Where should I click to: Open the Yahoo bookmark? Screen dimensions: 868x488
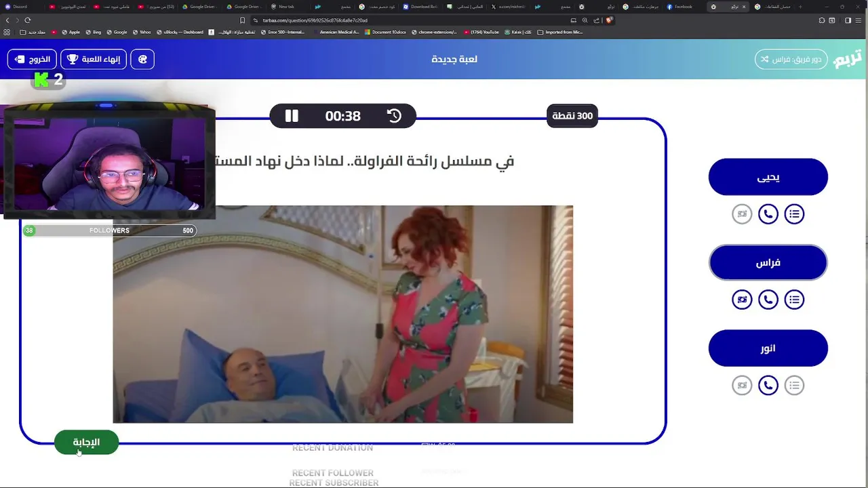pos(142,32)
